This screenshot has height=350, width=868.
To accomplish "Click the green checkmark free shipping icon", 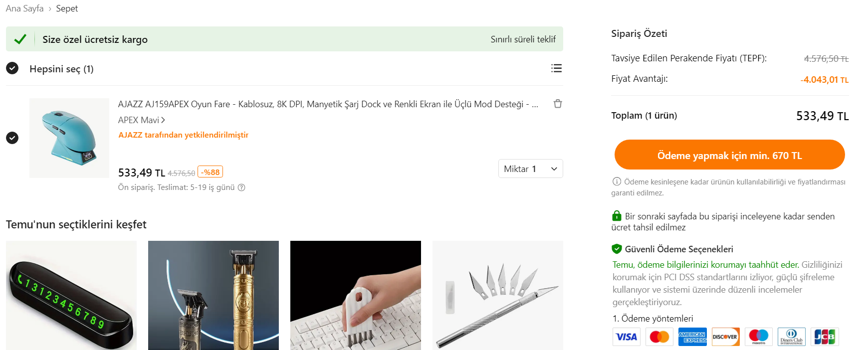I will [20, 39].
